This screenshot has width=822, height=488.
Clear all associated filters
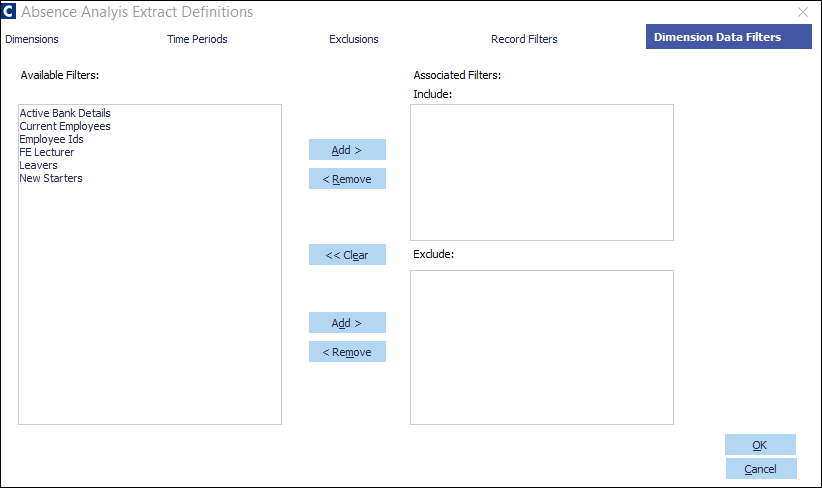click(347, 255)
